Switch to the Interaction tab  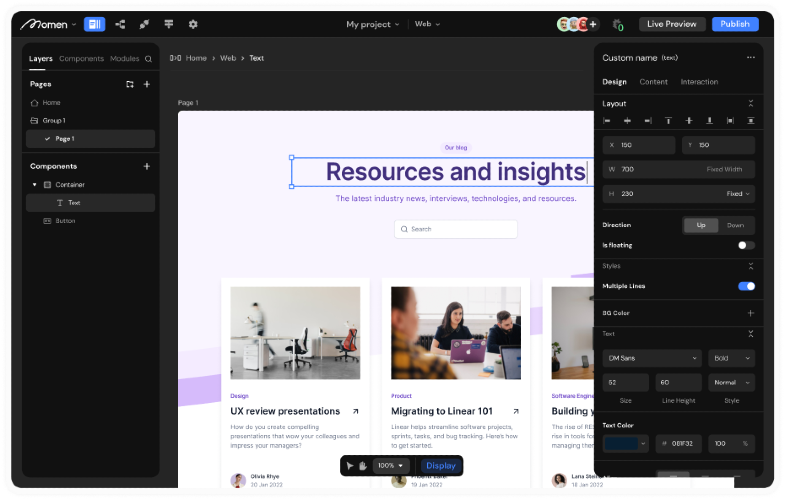(699, 82)
